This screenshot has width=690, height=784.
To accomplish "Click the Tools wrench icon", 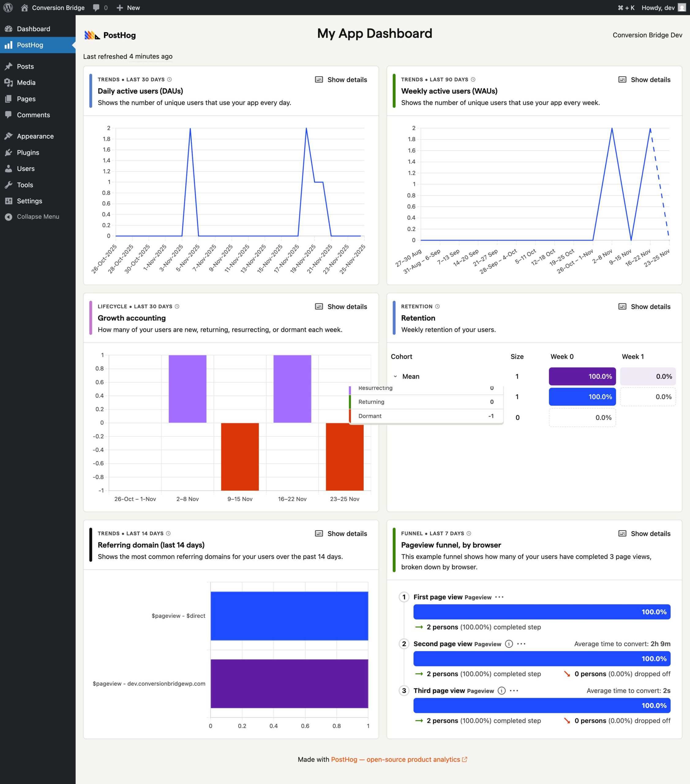I will pos(9,184).
